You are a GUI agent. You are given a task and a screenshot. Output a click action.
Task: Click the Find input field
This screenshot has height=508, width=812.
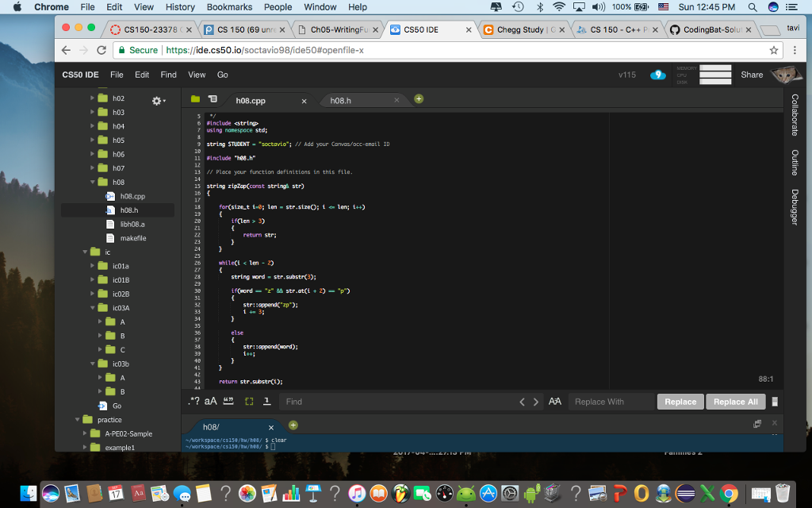[x=399, y=402]
